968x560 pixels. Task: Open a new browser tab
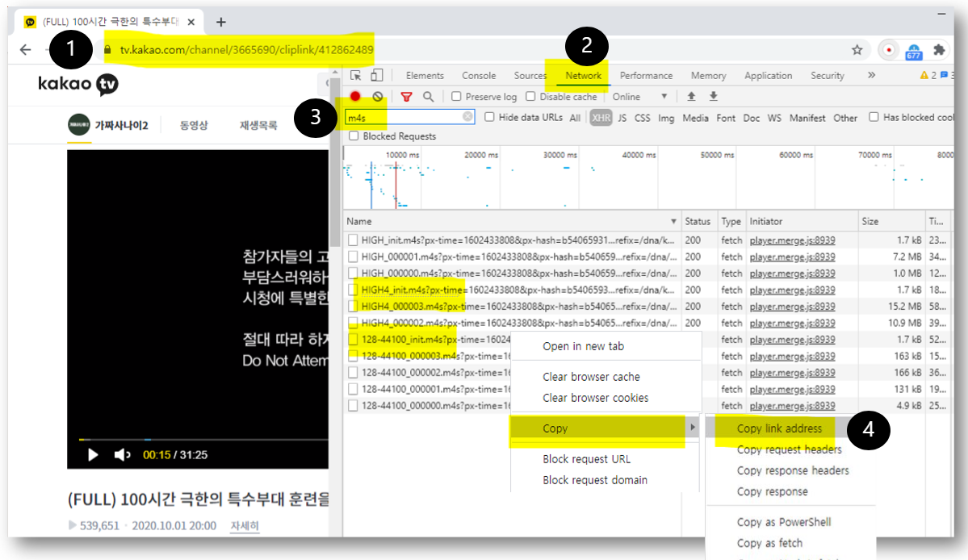(x=221, y=23)
